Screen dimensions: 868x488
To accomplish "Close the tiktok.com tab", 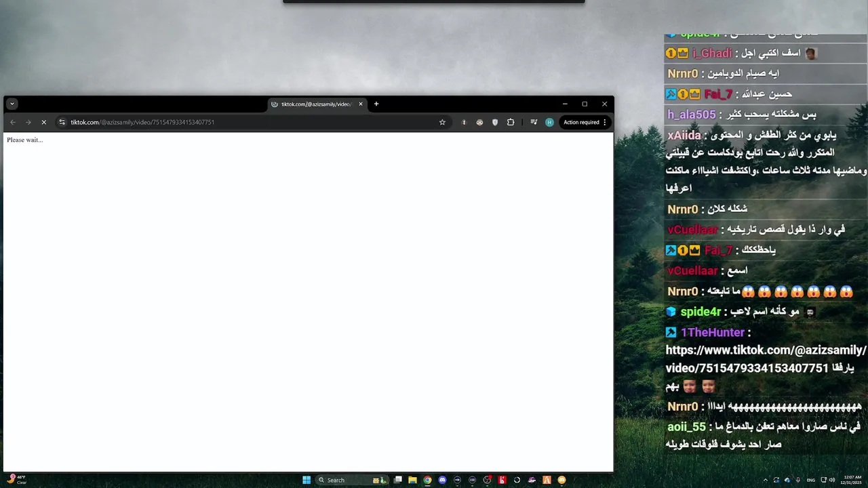I will pos(361,104).
